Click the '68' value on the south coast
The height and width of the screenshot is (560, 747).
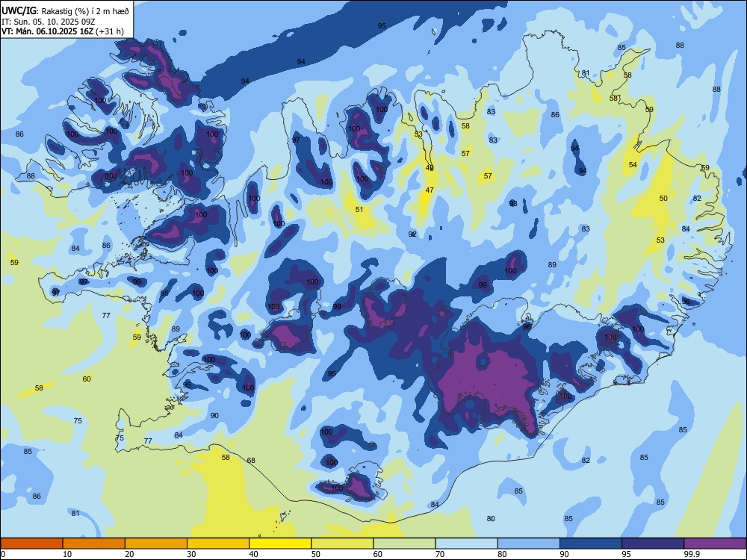[251, 460]
